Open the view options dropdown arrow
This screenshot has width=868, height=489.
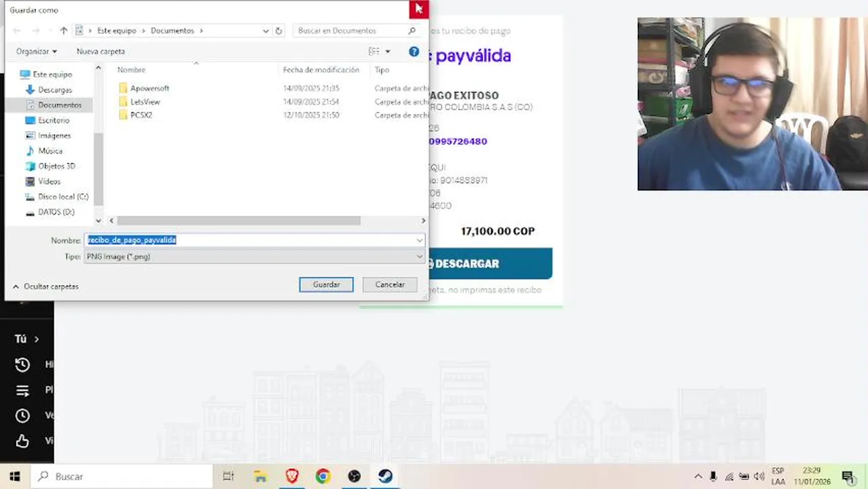[x=388, y=52]
